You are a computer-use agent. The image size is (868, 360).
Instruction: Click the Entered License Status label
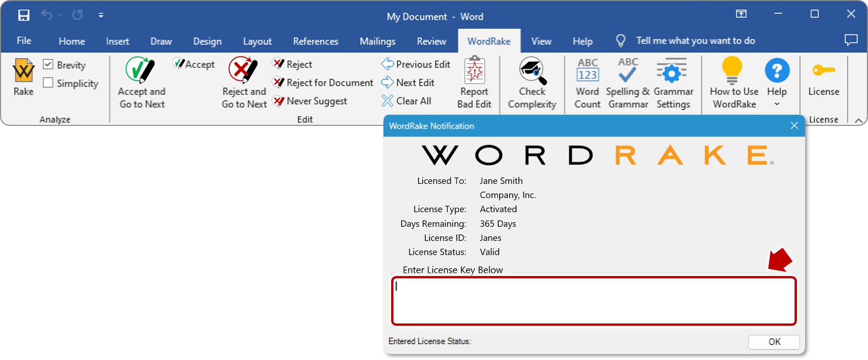(429, 341)
